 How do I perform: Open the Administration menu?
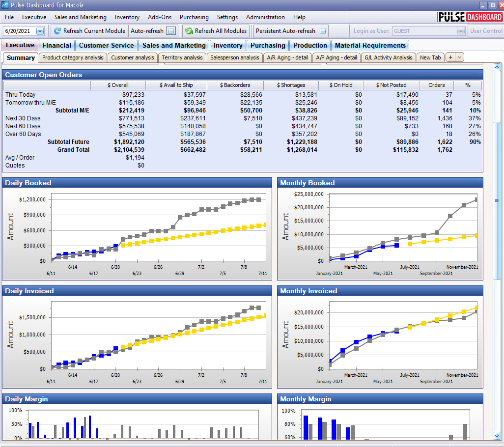coord(266,17)
